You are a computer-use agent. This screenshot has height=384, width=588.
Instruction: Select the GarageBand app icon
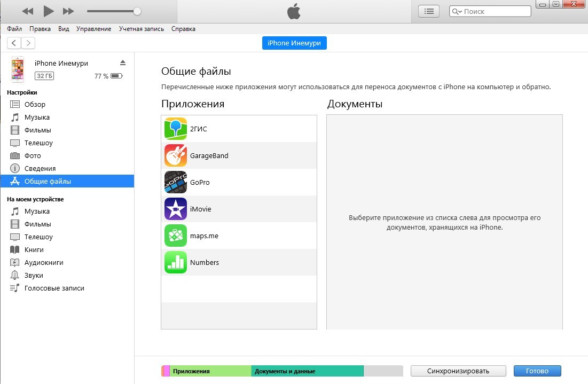[x=176, y=155]
